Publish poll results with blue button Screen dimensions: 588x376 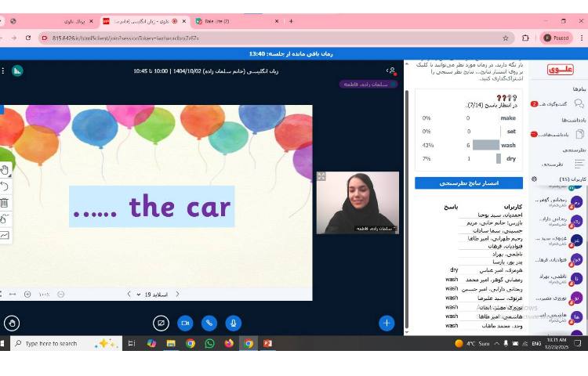pyautogui.click(x=469, y=183)
